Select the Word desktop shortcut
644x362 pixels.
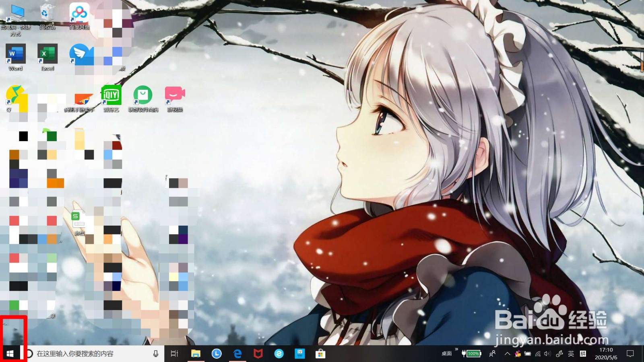coord(15,58)
